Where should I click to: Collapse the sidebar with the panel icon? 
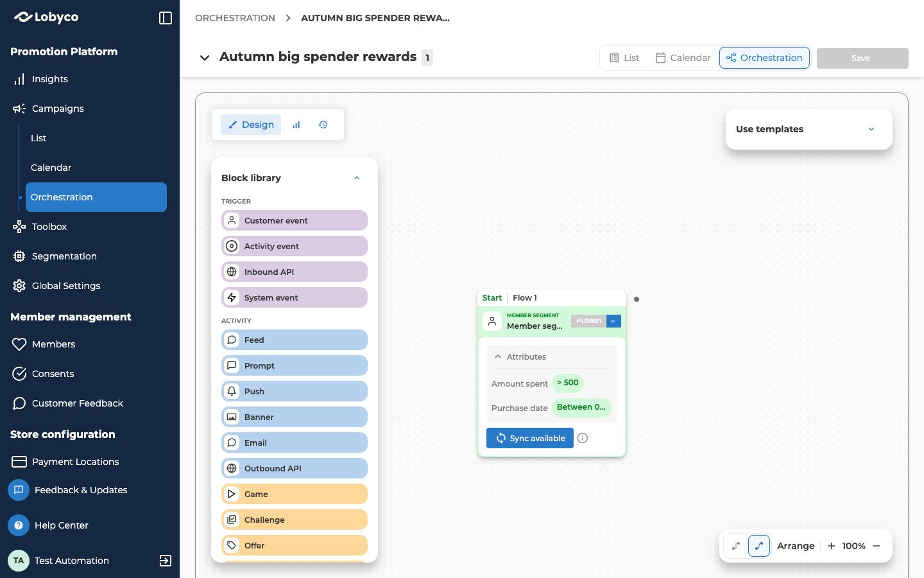(166, 18)
